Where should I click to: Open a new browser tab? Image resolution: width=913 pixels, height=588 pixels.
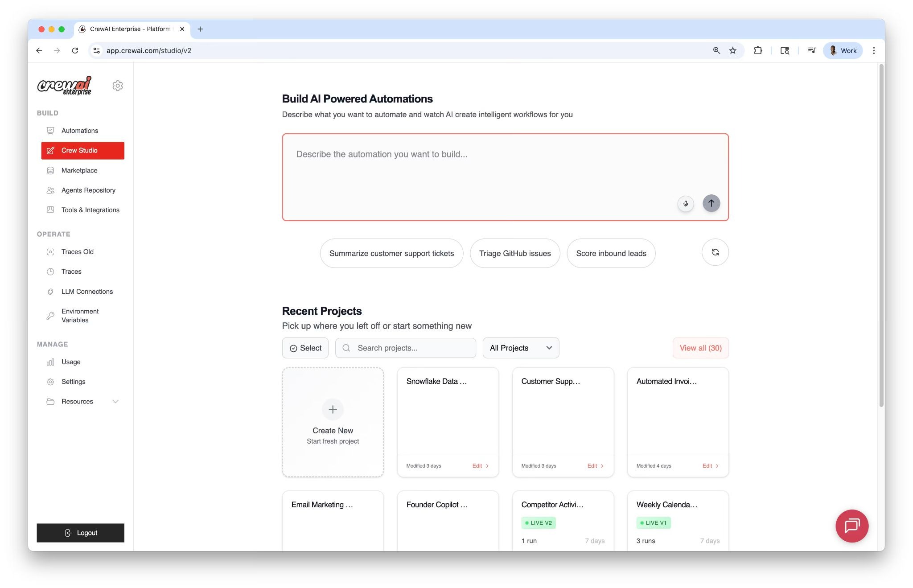(x=200, y=29)
